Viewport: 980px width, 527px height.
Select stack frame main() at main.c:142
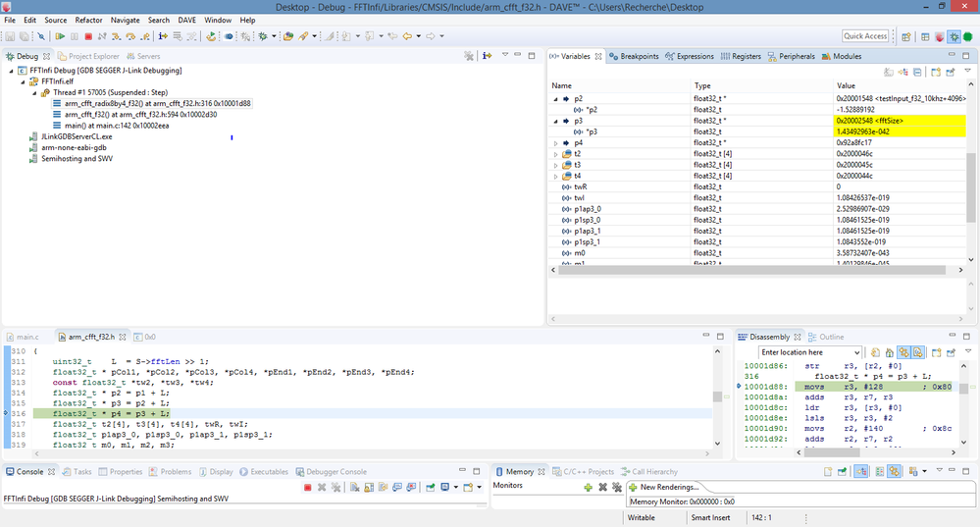111,126
